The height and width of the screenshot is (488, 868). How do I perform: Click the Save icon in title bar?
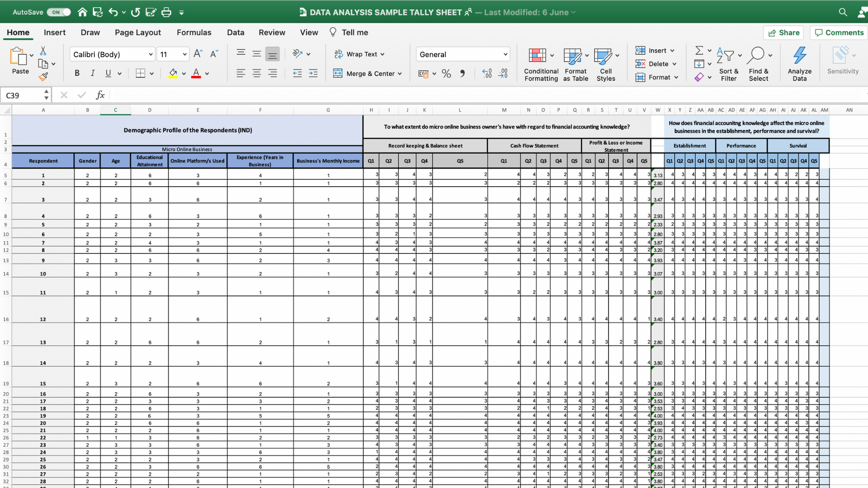click(98, 12)
